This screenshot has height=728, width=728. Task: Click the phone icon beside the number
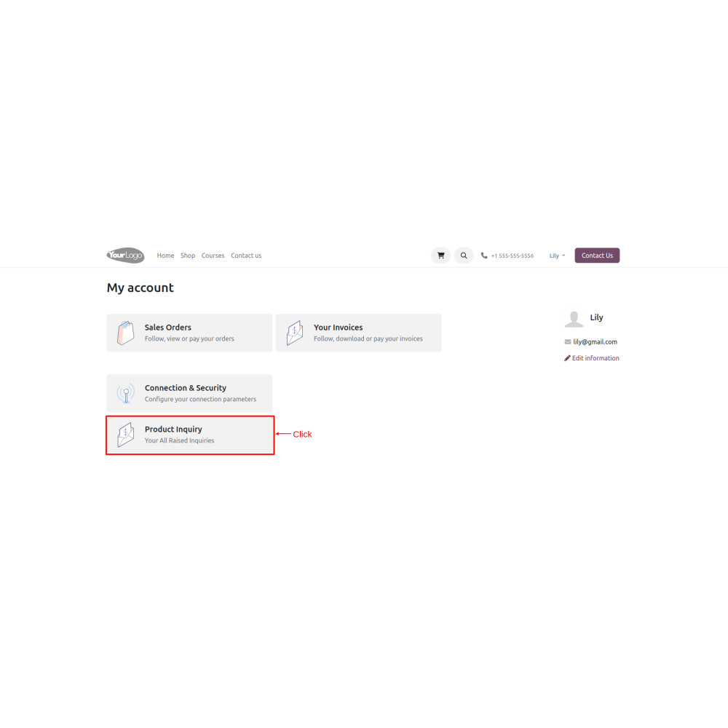(x=484, y=256)
